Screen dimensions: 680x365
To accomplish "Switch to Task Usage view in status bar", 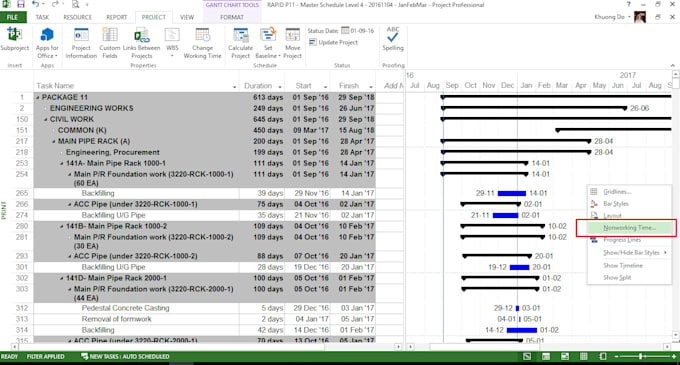I will coord(546,356).
